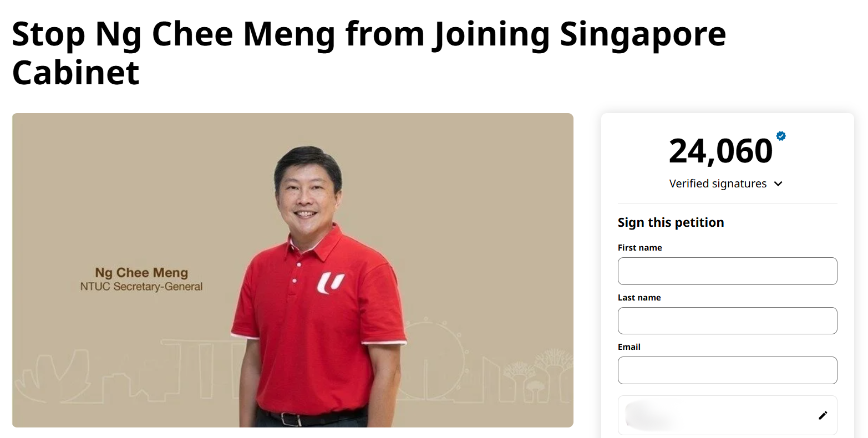Screen dimensions: 868x438
Task: Click the Ng Chee Meng caption in image
Action: [x=141, y=272]
